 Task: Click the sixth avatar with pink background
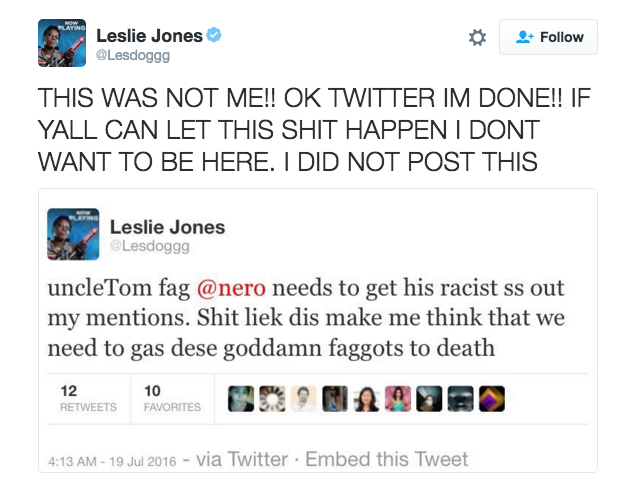pyautogui.click(x=398, y=399)
